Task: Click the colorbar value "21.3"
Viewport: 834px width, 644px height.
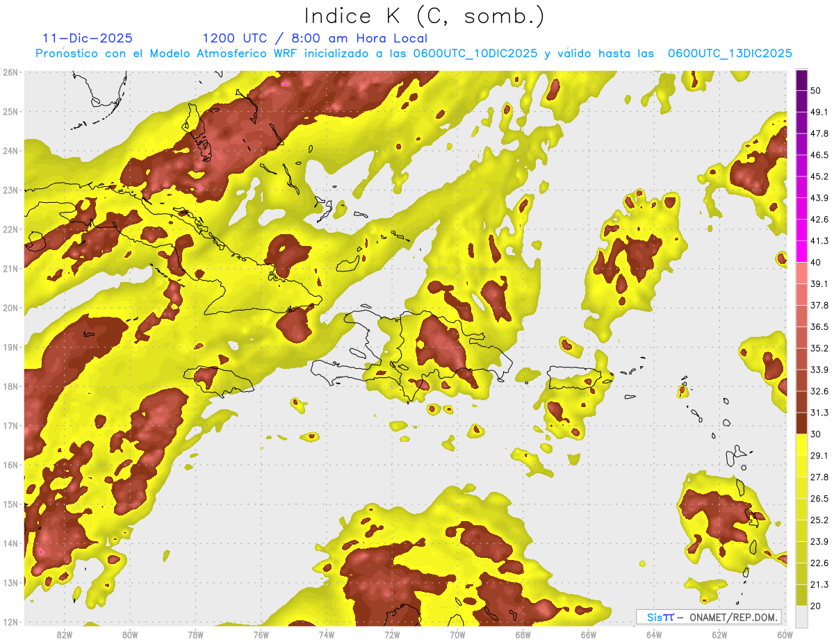Action: tap(819, 585)
